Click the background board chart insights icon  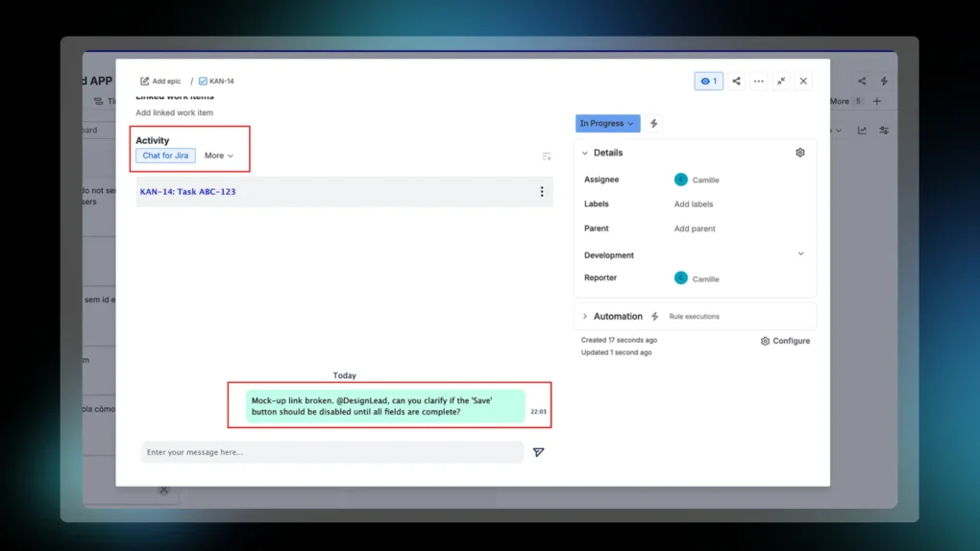pos(862,131)
